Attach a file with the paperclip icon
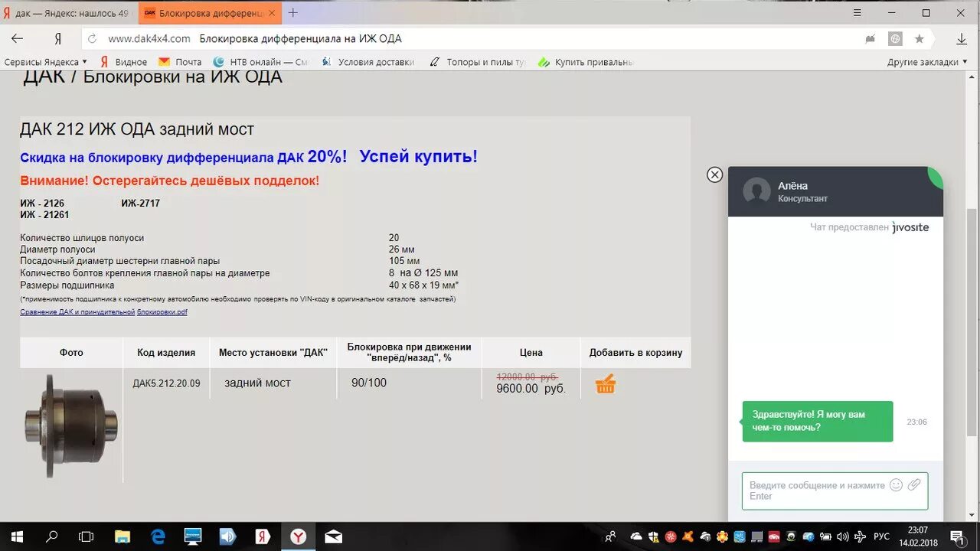 tap(914, 484)
